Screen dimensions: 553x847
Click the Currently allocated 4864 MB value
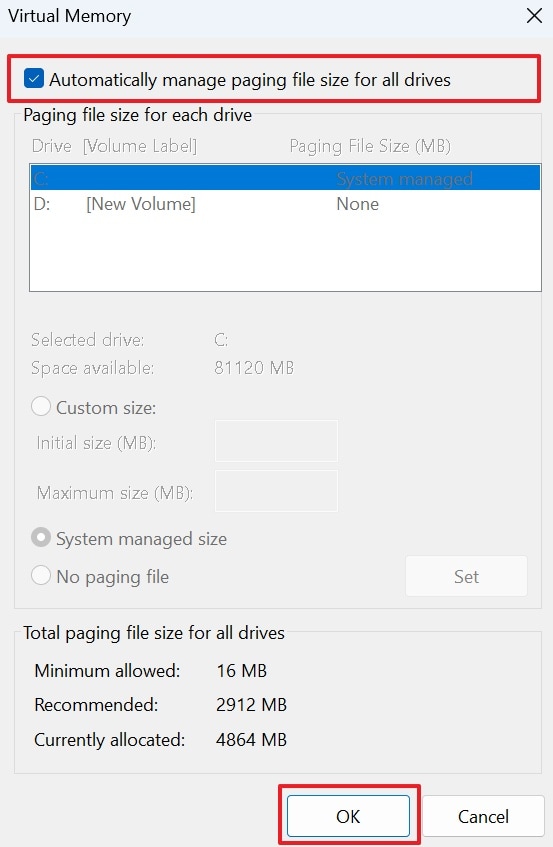coord(251,740)
